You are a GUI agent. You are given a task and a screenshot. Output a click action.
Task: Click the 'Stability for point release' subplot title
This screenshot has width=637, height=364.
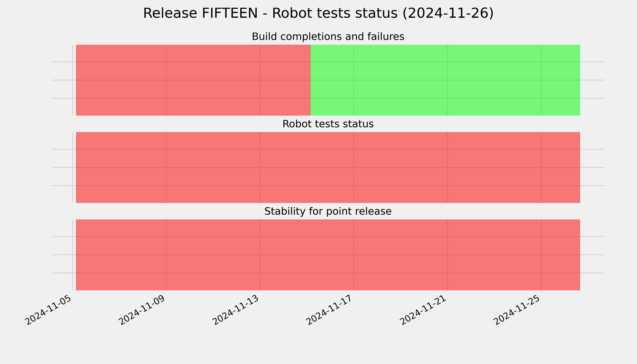pos(328,212)
